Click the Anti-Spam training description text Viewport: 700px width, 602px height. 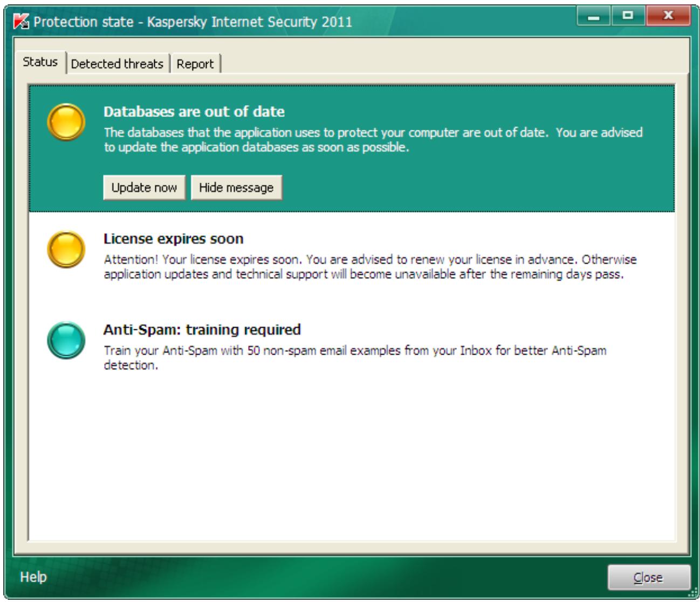coord(355,358)
